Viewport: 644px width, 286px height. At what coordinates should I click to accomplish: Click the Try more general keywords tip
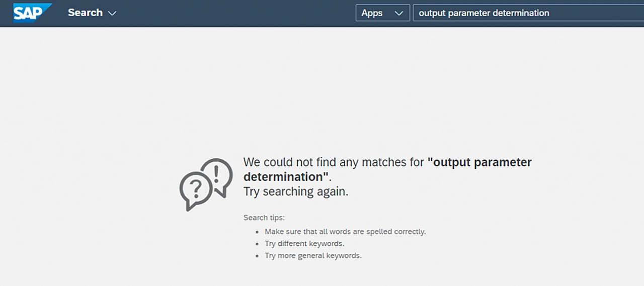pyautogui.click(x=313, y=255)
